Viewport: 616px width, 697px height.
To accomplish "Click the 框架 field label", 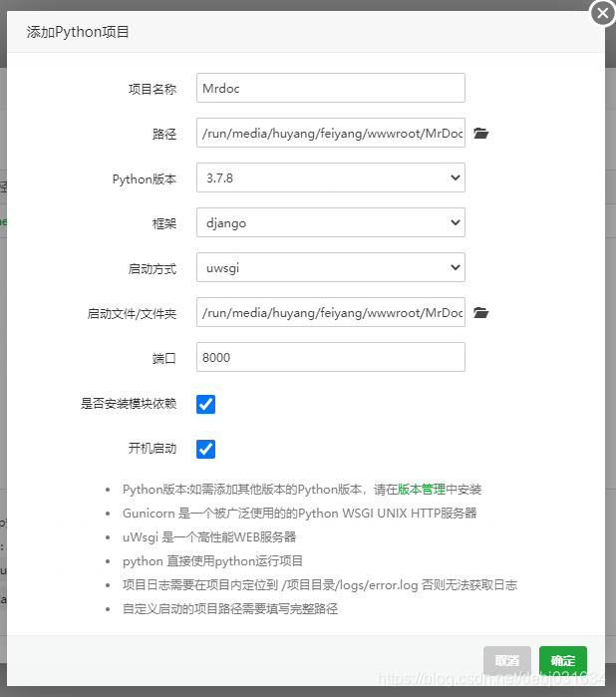I will (x=164, y=224).
